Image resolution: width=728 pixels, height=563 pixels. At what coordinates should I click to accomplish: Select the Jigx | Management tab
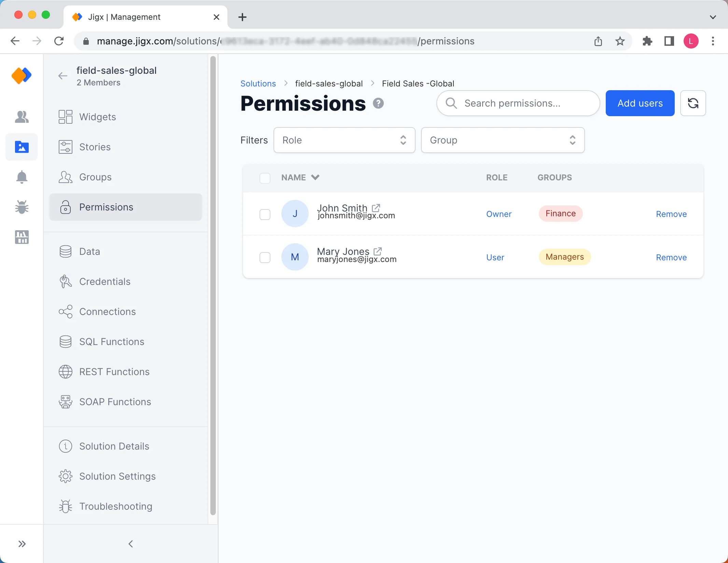pos(145,17)
